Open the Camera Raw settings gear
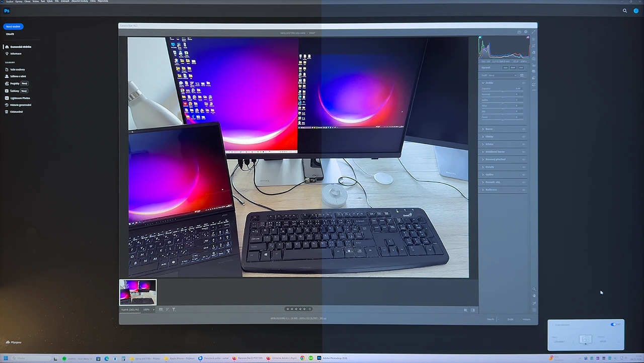Image resolution: width=644 pixels, height=363 pixels. click(526, 32)
